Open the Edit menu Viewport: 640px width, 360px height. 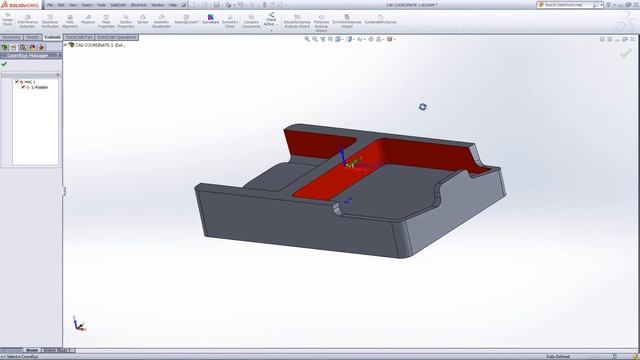(x=61, y=5)
